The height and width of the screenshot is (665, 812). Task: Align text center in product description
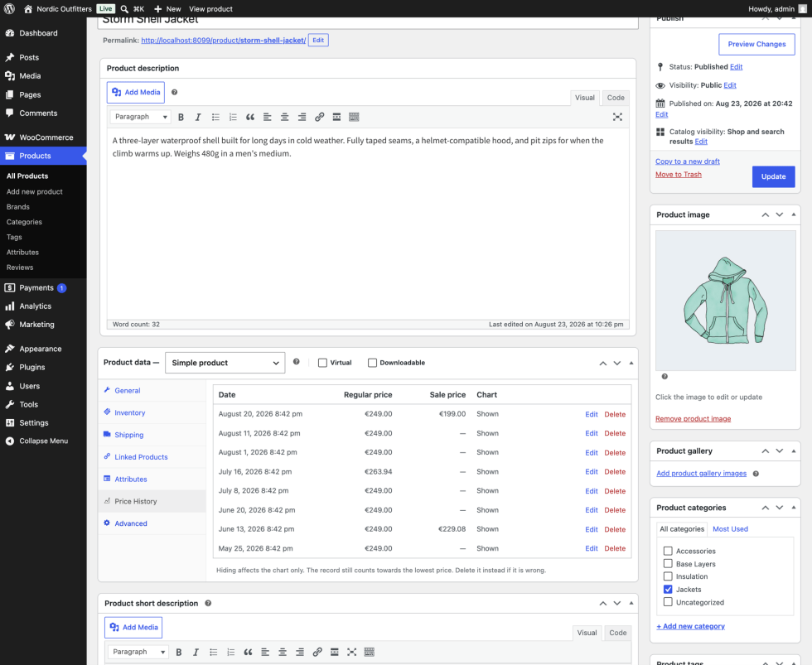pos(284,117)
